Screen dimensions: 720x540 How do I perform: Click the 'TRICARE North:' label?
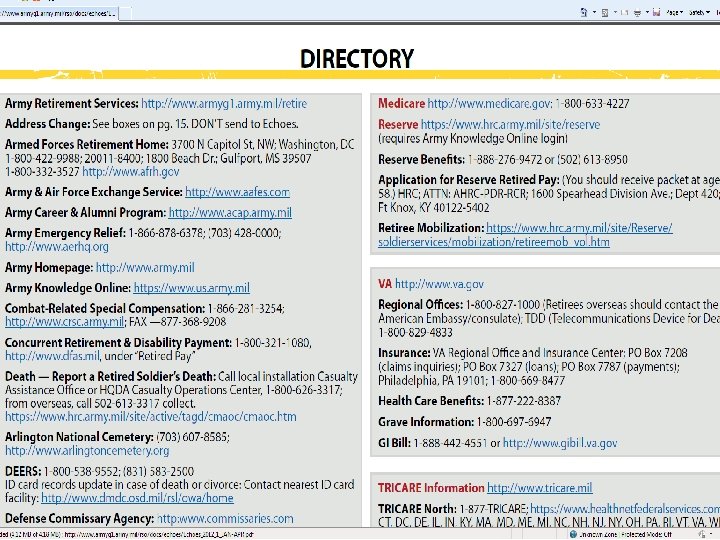[x=417, y=508]
